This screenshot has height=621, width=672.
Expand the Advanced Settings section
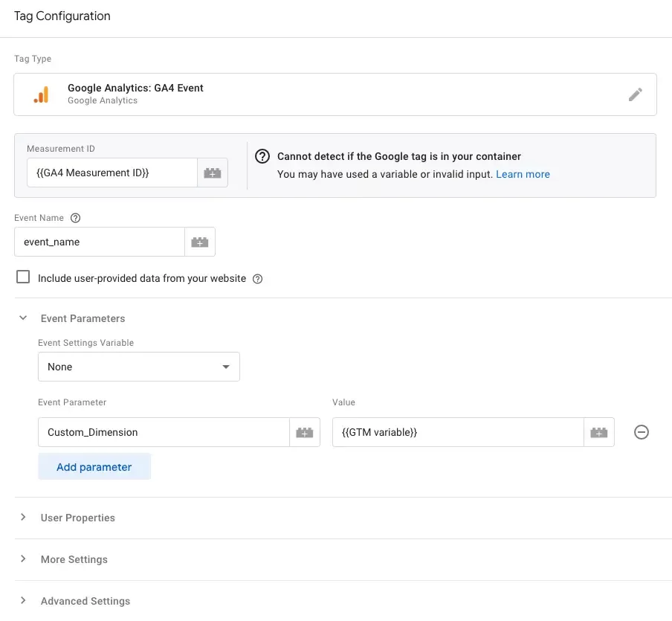23,600
